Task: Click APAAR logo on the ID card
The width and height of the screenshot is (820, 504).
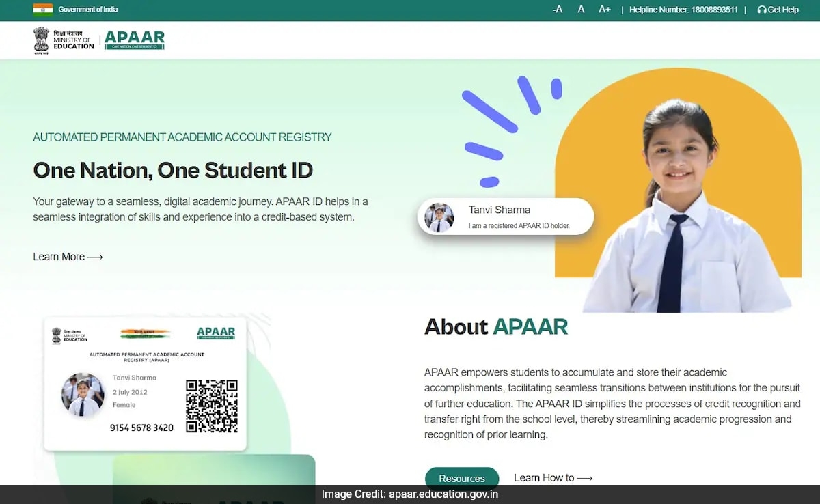Action: click(216, 333)
